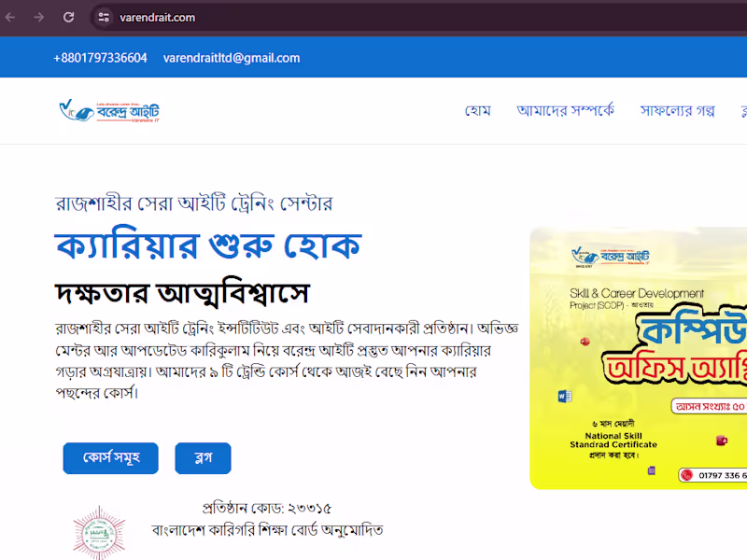Click the Word icon on the banner
This screenshot has height=560, width=747.
tap(565, 396)
